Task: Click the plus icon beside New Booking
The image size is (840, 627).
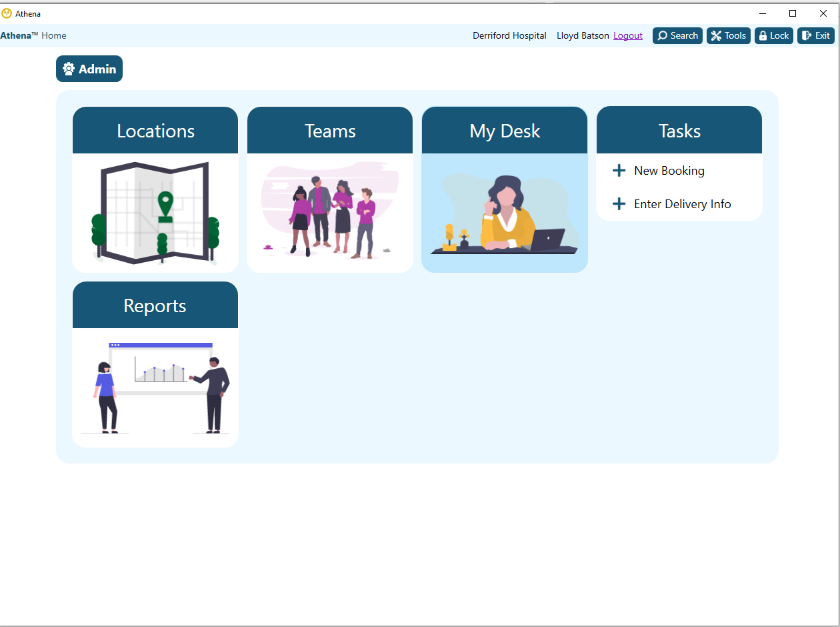Action: click(619, 171)
